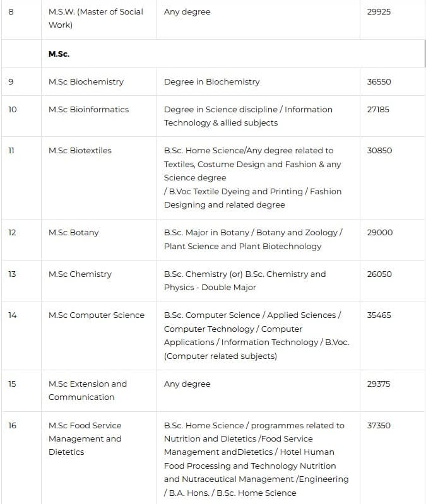Select the fee value 29925
426x504 pixels.
(x=379, y=12)
